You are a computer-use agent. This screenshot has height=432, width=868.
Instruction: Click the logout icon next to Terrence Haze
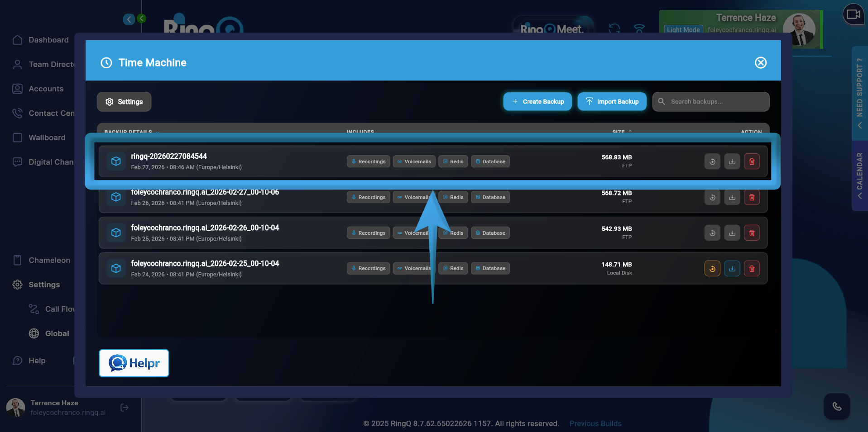124,408
